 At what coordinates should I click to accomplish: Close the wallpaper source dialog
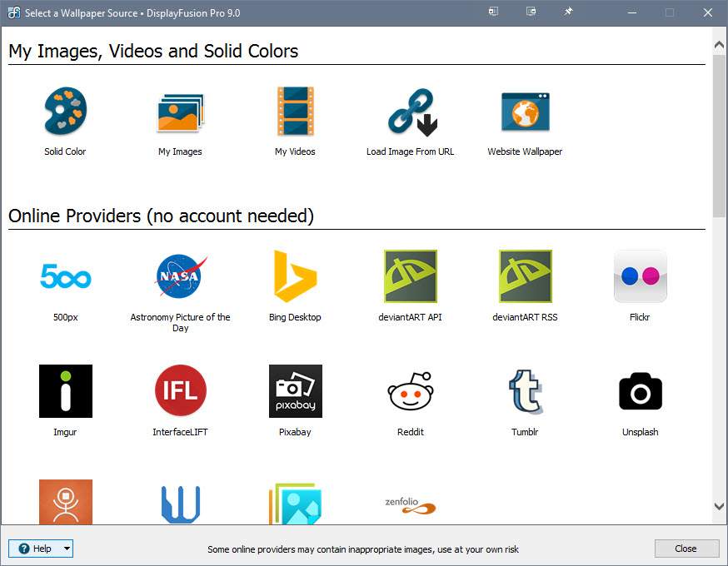(x=686, y=549)
